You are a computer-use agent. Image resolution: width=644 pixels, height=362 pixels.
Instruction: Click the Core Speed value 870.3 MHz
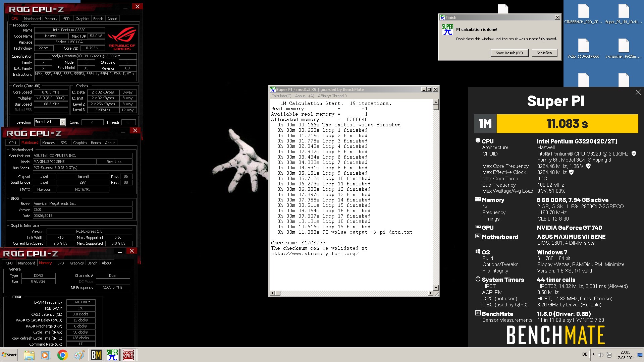[51, 92]
